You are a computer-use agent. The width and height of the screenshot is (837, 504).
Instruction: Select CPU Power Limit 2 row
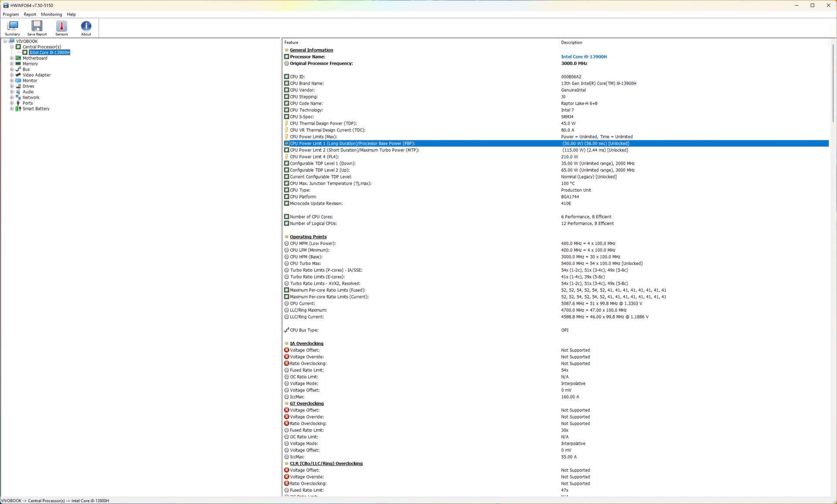pyautogui.click(x=354, y=150)
